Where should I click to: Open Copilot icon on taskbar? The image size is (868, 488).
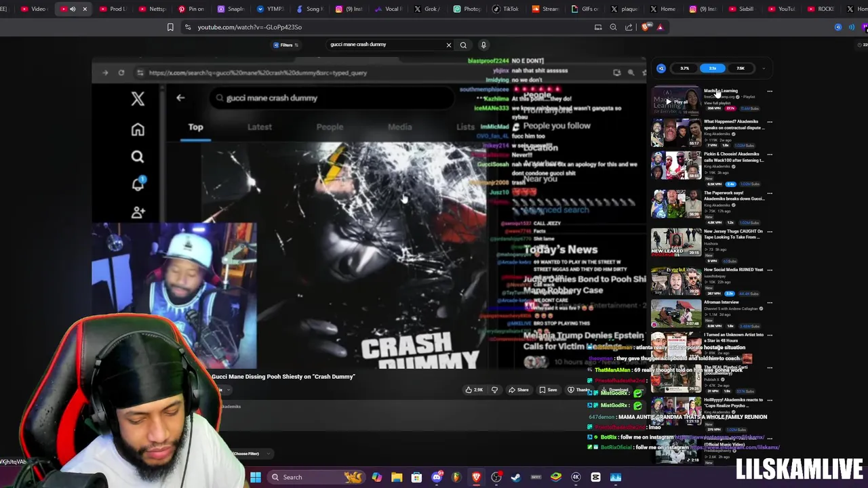377,477
